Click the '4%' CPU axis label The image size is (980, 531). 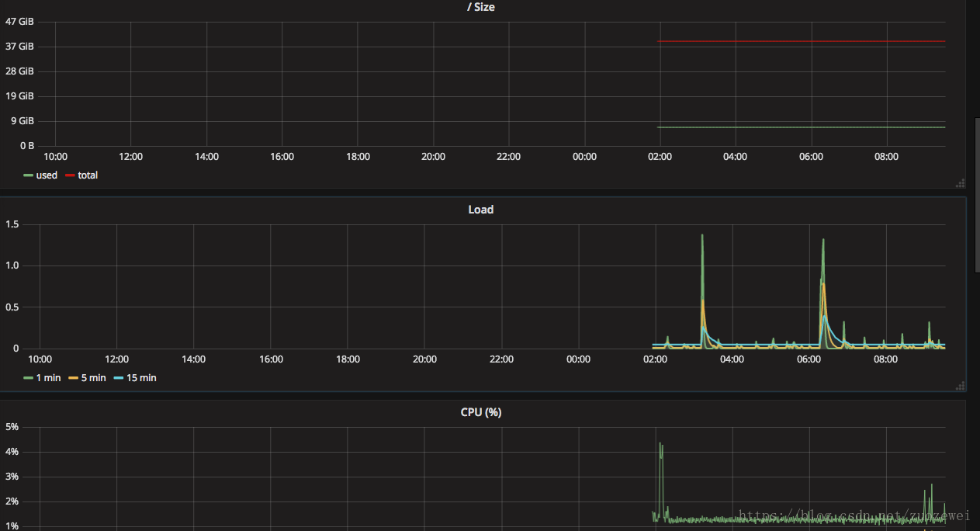click(x=12, y=452)
